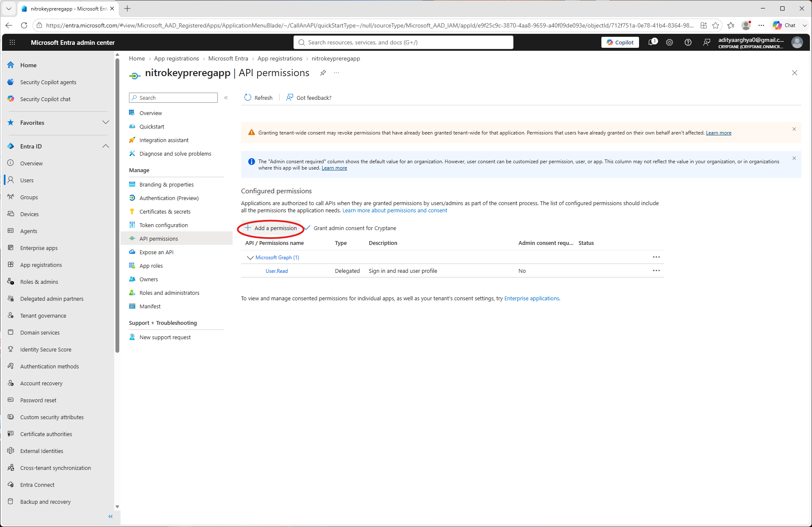
Task: Focus the global search resources box
Action: [x=403, y=42]
